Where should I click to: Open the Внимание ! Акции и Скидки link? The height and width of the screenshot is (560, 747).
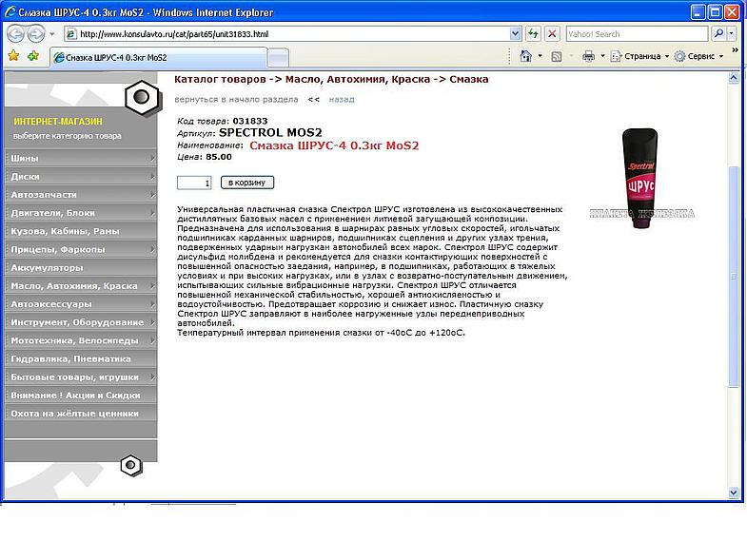tap(81, 396)
